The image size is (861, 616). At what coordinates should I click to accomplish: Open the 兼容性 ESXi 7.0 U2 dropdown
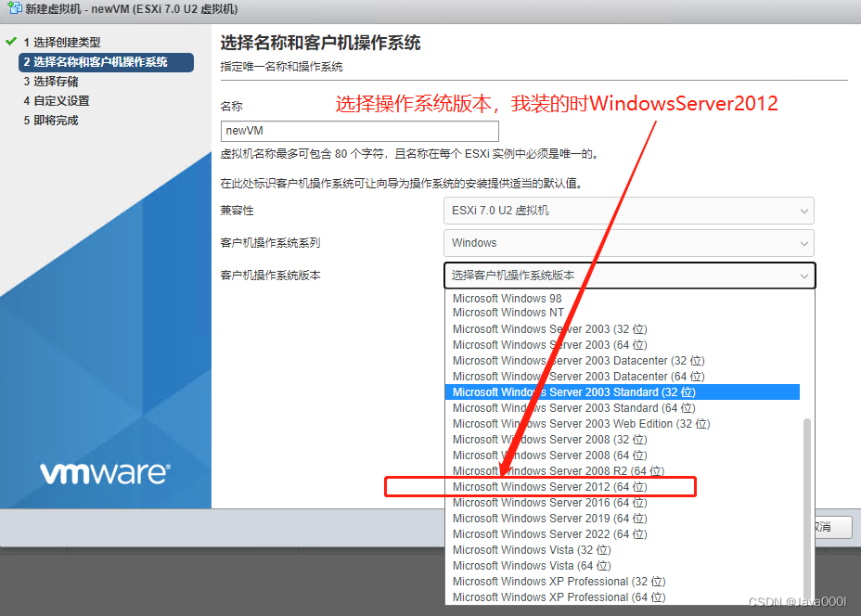(x=629, y=211)
